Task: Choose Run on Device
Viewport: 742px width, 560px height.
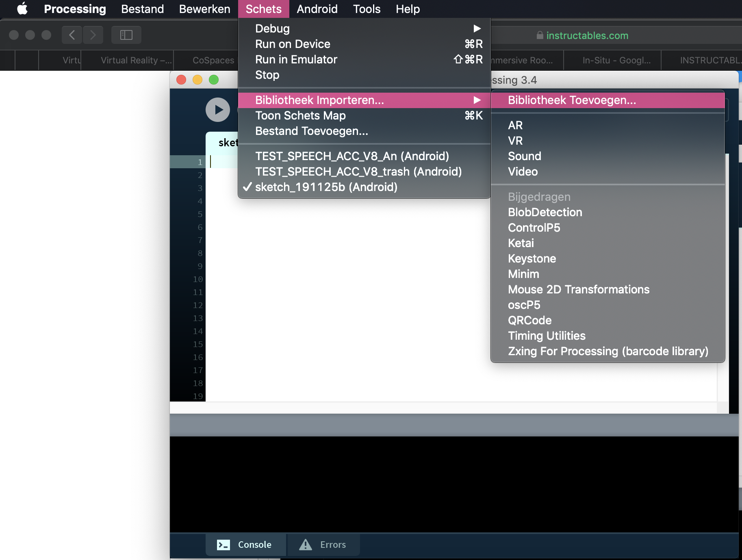Action: click(x=364, y=44)
